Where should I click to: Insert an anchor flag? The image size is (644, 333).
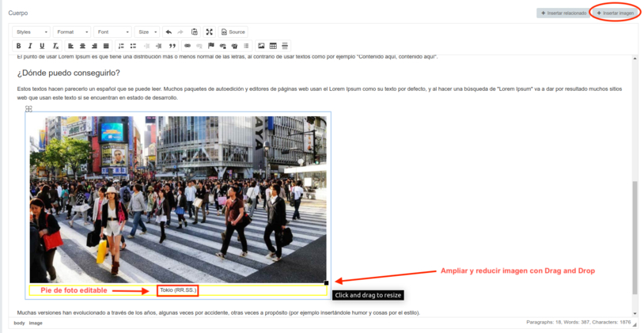pos(211,46)
